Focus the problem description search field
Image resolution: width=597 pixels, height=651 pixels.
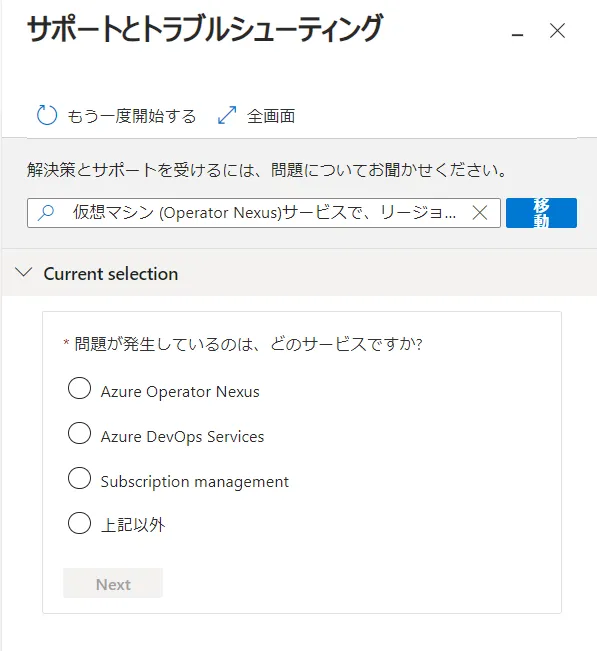264,213
